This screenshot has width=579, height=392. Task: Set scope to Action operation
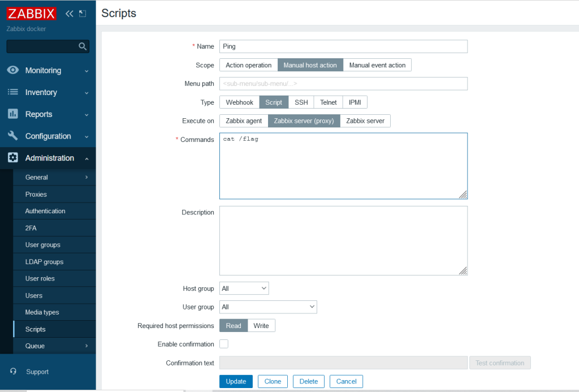[248, 65]
